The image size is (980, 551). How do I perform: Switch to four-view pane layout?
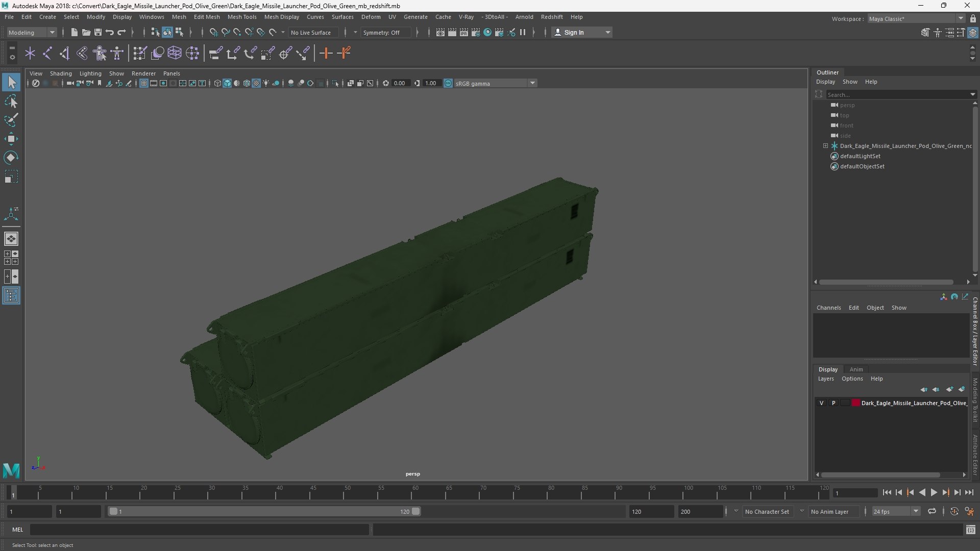[x=11, y=258]
